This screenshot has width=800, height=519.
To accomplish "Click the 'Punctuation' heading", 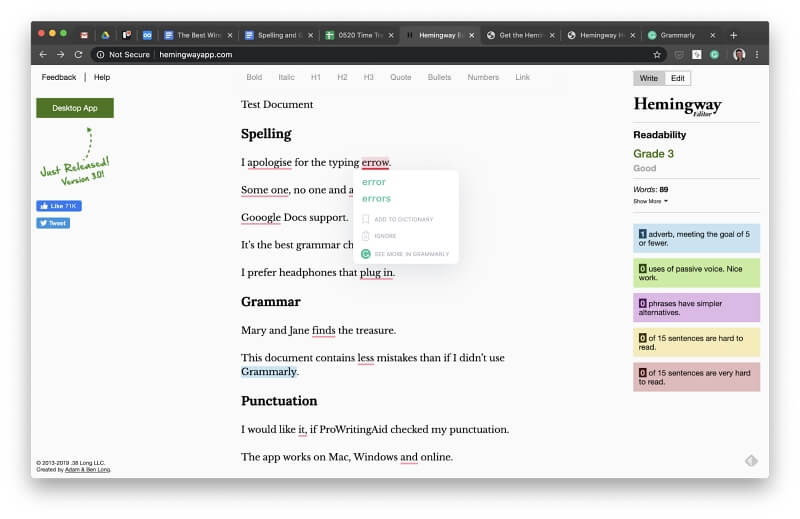I will tap(279, 401).
